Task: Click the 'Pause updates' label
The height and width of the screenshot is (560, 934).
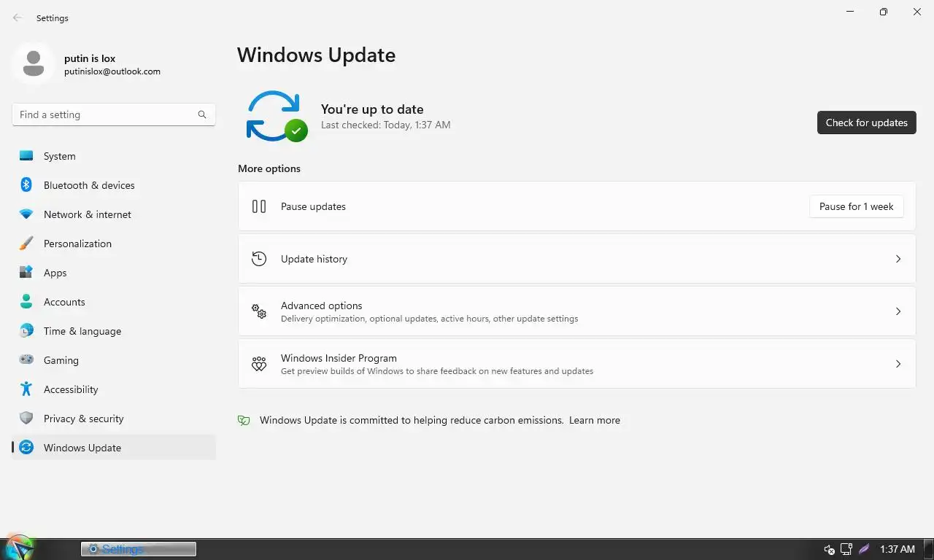Action: coord(313,206)
